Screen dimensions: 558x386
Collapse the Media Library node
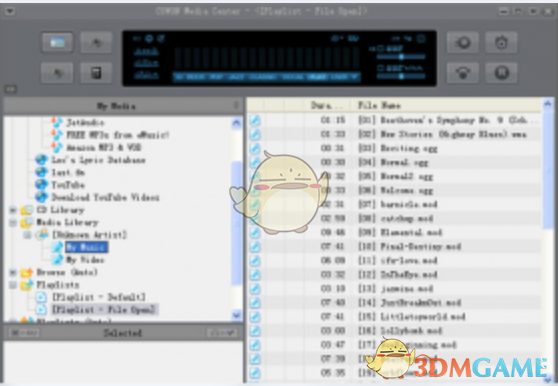(x=13, y=223)
